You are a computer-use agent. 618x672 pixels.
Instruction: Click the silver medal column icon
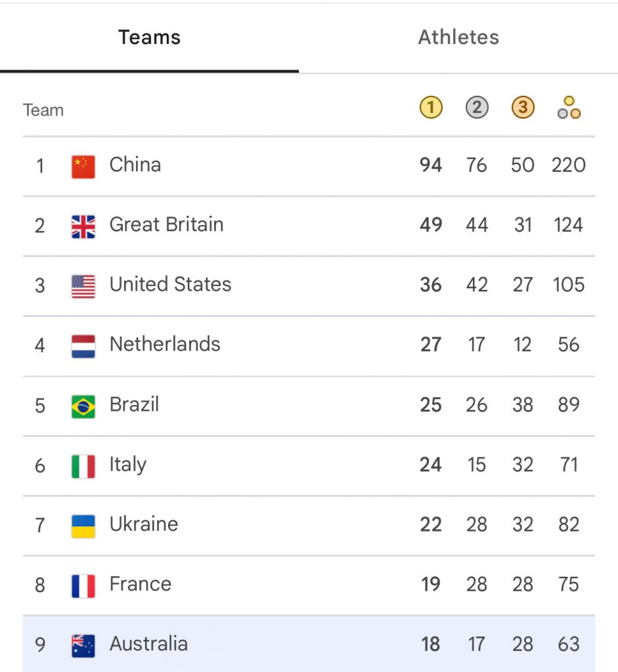[477, 107]
